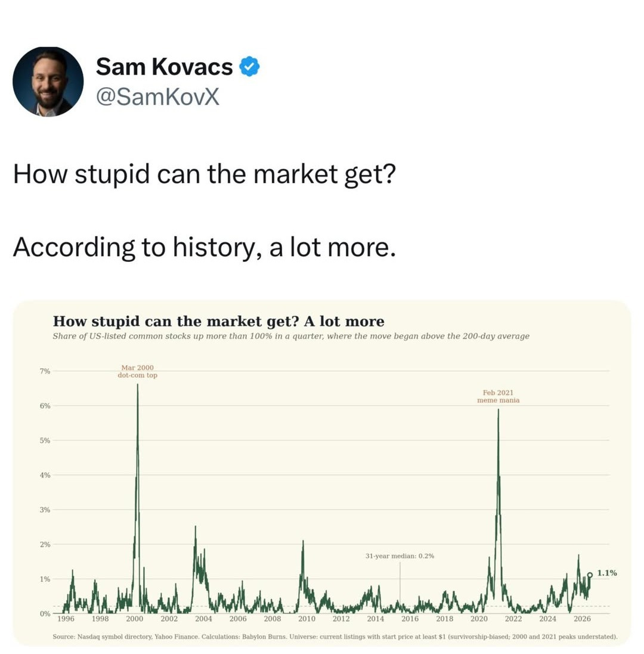
Task: Select the 2026 x-axis label
Action: click(582, 619)
